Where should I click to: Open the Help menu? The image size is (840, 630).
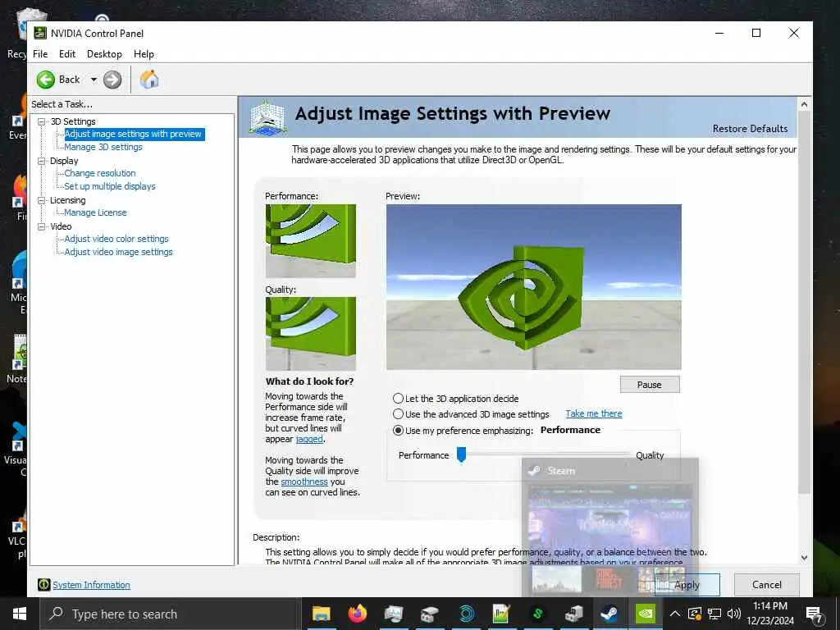pos(144,54)
